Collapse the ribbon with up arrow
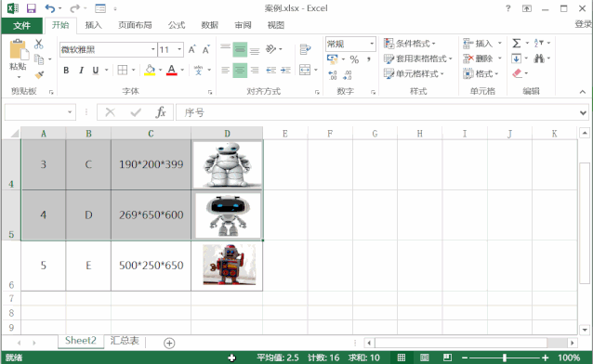The width and height of the screenshot is (593, 364). 583,92
